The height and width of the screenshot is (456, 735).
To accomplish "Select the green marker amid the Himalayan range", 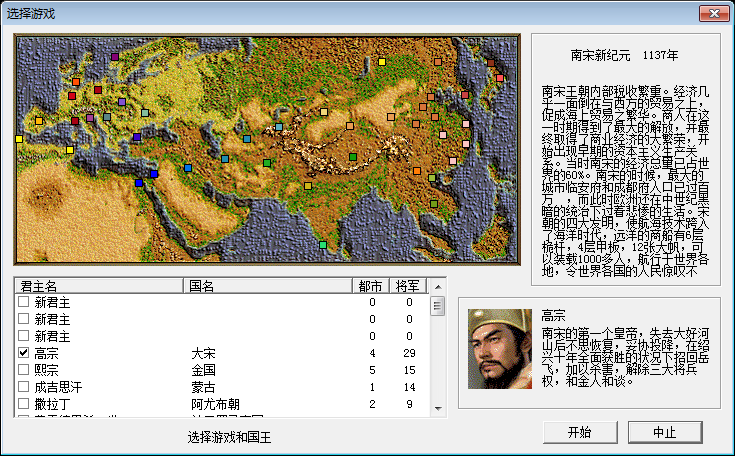I will pyautogui.click(x=353, y=157).
